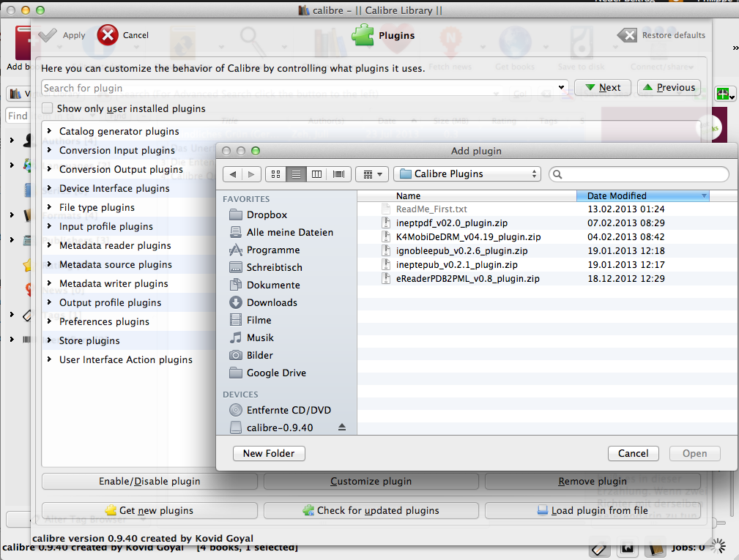Select Dropbox in Favorites sidebar
This screenshot has height=560, width=739.
point(267,214)
